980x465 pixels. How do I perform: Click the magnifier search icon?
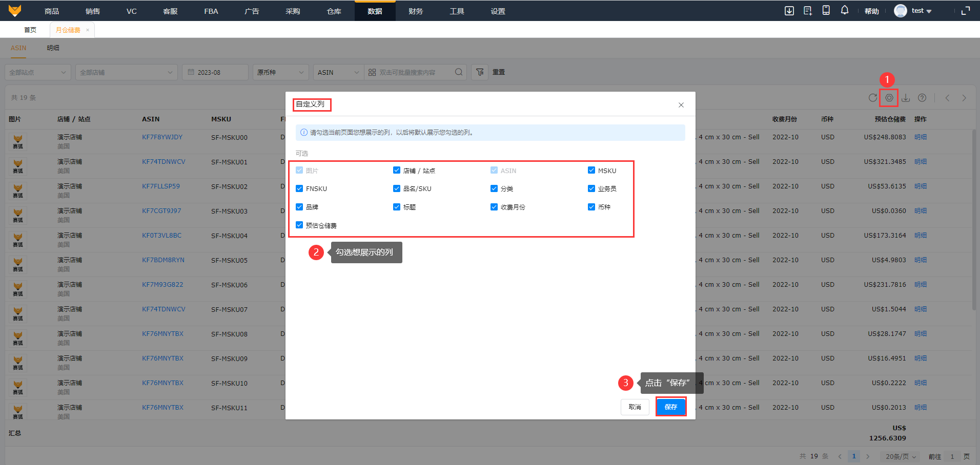(459, 72)
